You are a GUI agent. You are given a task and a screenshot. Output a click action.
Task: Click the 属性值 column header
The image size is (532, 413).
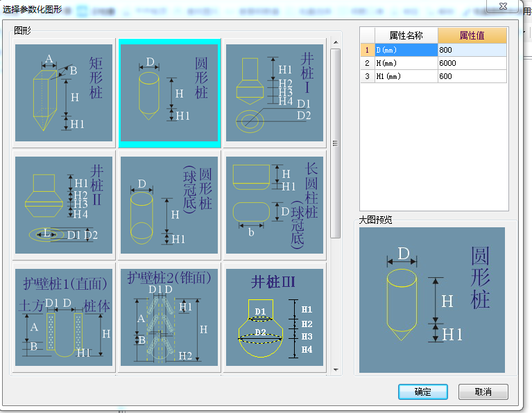[x=472, y=35]
